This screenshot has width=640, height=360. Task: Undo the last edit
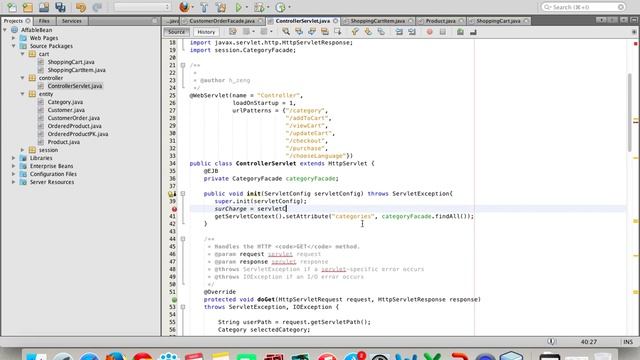(81, 7)
